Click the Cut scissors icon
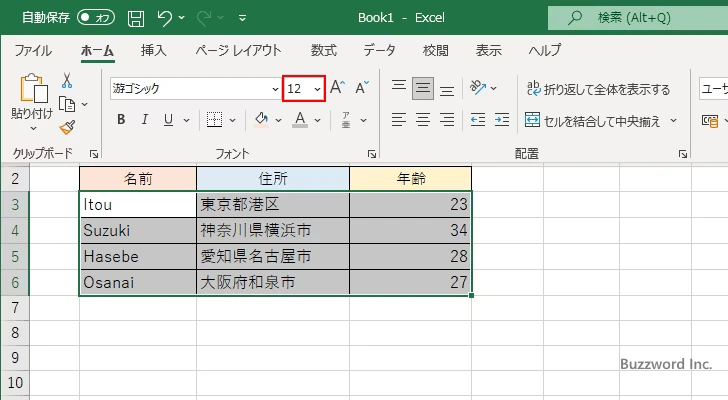The width and height of the screenshot is (728, 400). point(67,81)
